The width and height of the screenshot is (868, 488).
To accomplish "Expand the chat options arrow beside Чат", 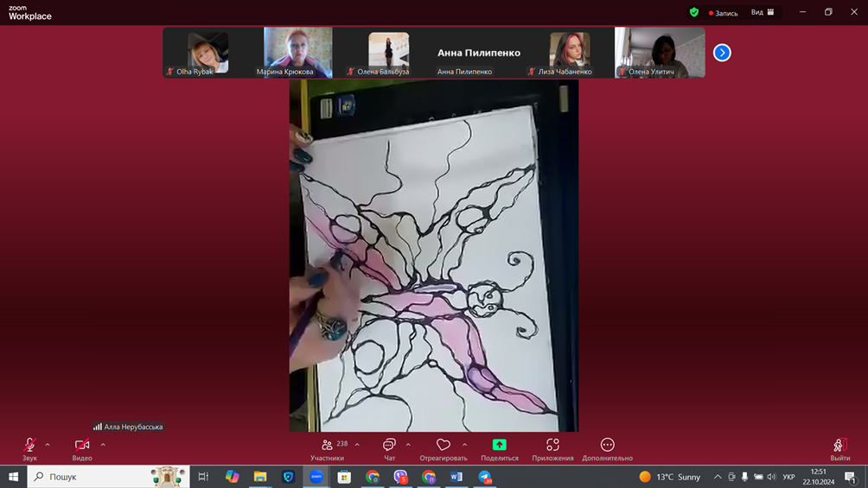I will point(408,446).
